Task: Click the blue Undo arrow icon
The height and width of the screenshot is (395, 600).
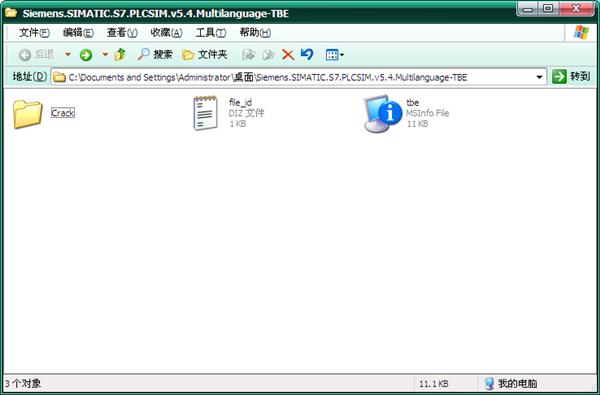Action: (307, 55)
